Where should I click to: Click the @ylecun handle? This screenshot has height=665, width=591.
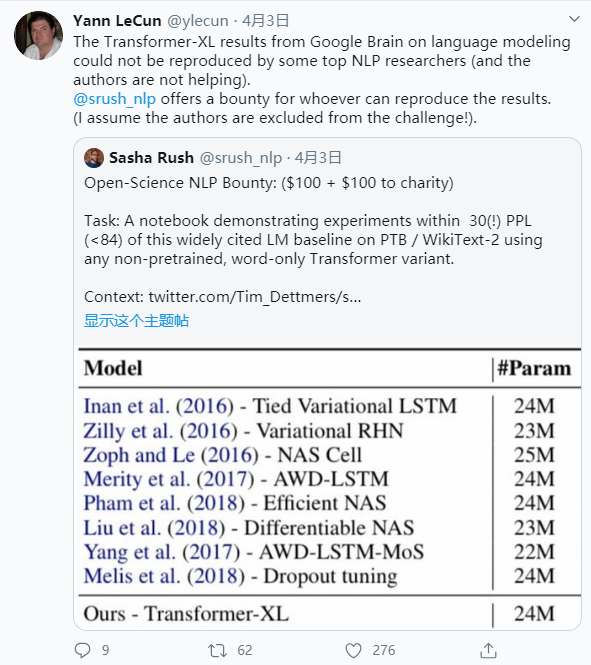point(198,21)
